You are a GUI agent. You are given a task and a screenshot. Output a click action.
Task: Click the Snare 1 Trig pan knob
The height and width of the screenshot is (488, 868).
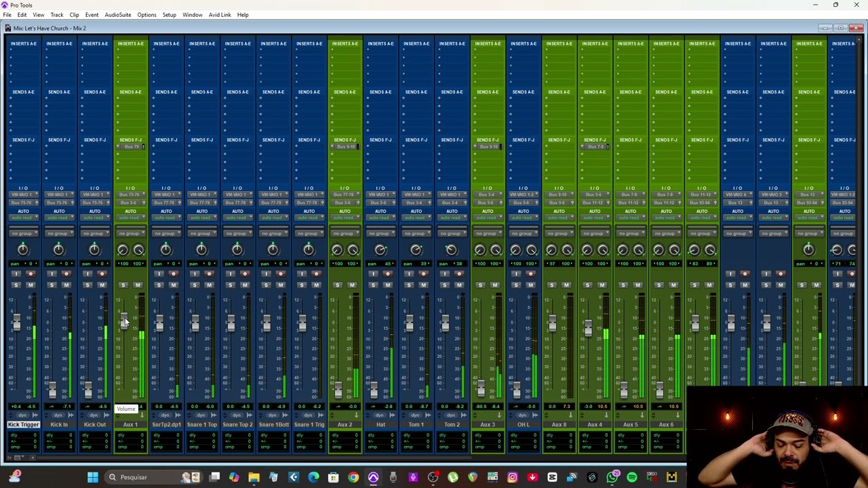pyautogui.click(x=309, y=250)
